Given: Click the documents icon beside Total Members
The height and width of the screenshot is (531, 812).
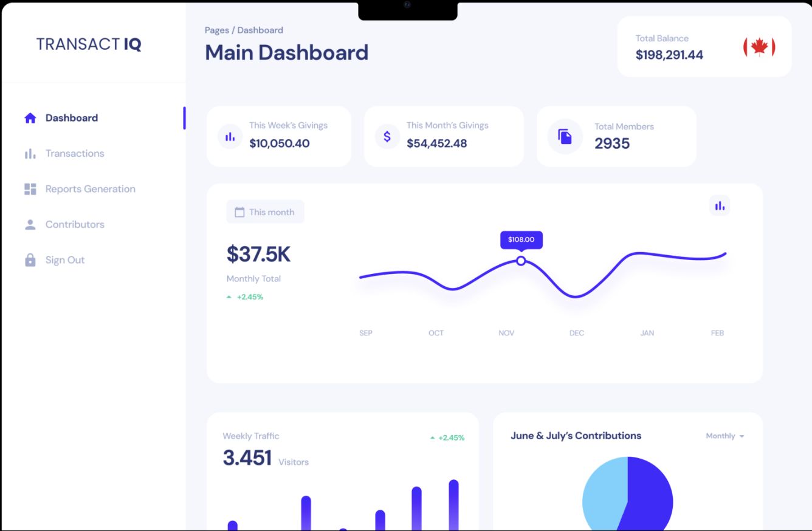Looking at the screenshot, I should [x=565, y=136].
